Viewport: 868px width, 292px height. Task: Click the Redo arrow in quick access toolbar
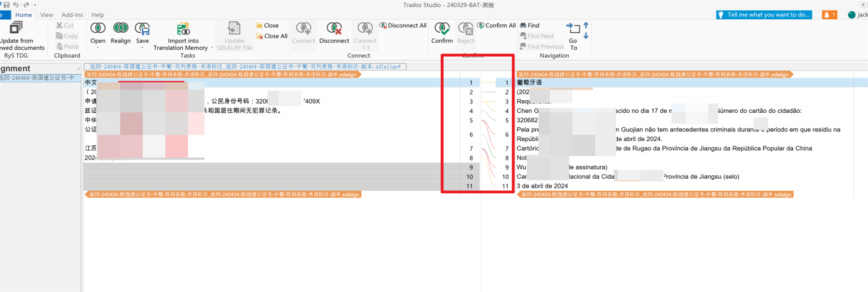(26, 5)
